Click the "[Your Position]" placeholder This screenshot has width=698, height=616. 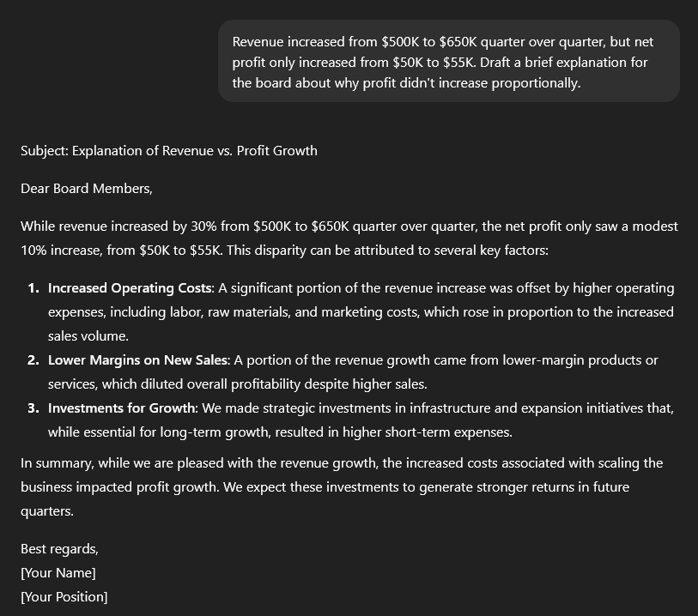coord(64,597)
